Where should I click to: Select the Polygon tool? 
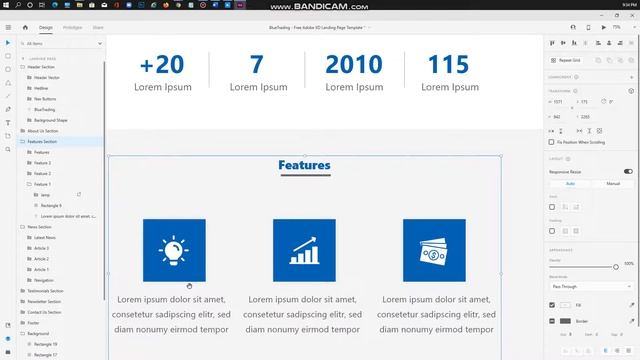click(8, 83)
